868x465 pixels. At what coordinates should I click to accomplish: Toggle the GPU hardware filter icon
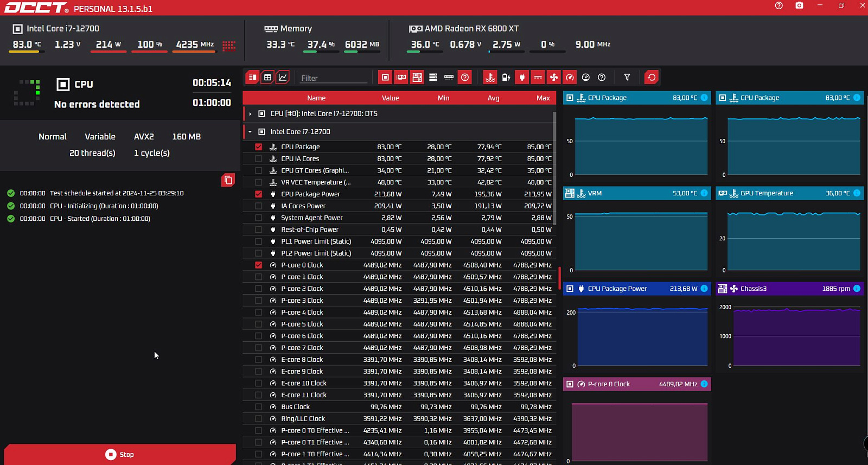[x=401, y=78]
